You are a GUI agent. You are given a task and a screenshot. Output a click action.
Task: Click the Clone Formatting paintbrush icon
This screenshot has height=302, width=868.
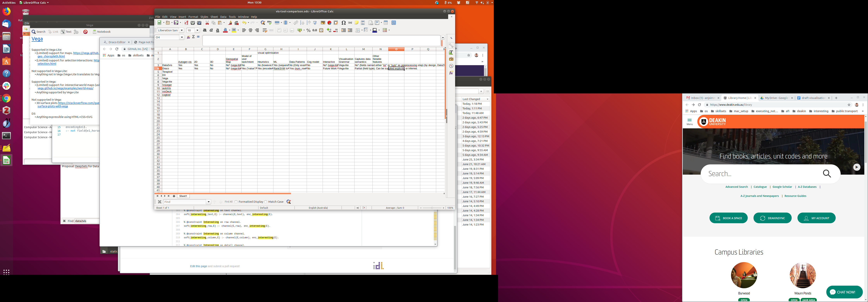click(230, 23)
